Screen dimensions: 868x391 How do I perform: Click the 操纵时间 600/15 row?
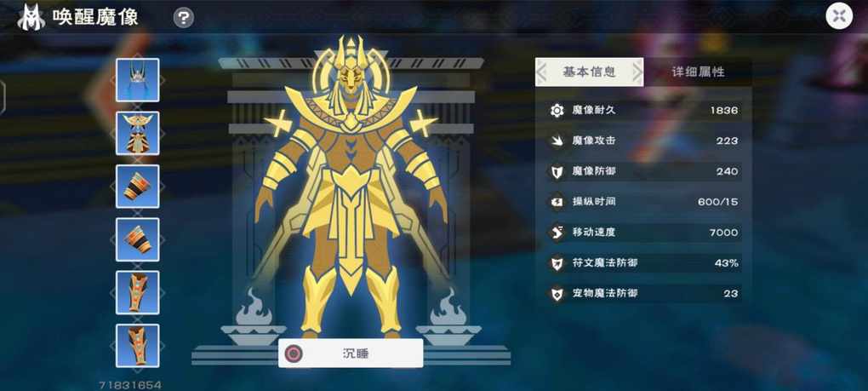pyautogui.click(x=644, y=202)
